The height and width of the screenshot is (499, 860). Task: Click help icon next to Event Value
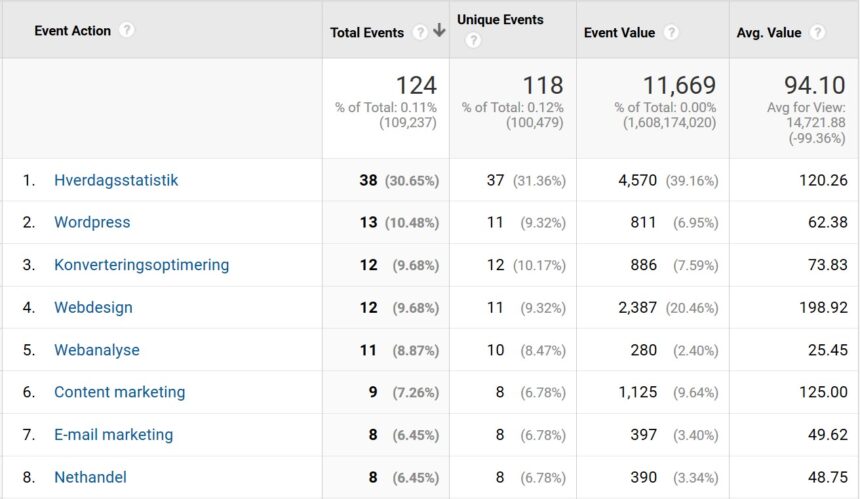click(x=671, y=32)
